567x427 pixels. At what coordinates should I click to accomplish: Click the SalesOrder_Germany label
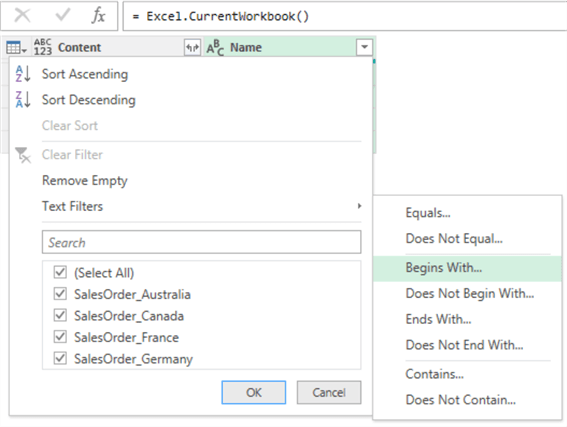133,359
